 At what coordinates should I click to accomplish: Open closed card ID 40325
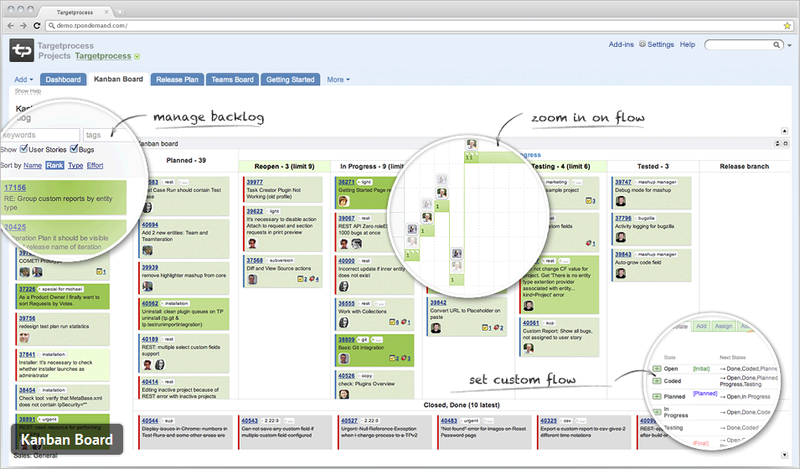[548, 421]
